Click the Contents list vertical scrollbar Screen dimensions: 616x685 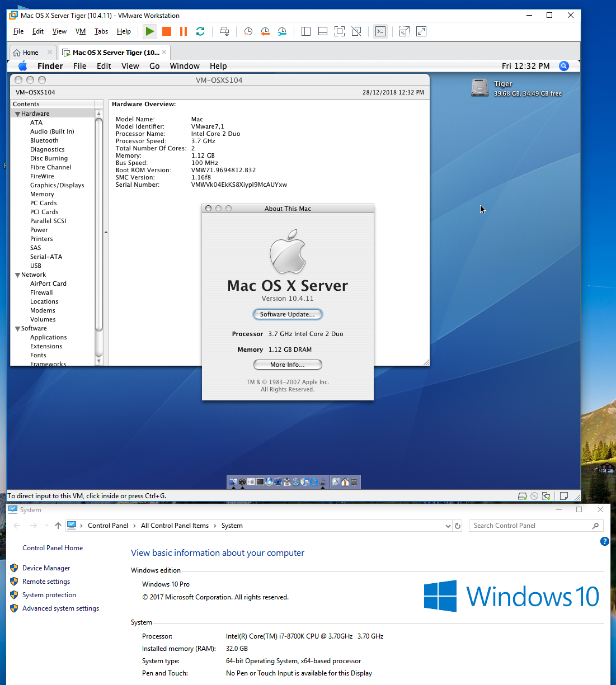click(99, 224)
